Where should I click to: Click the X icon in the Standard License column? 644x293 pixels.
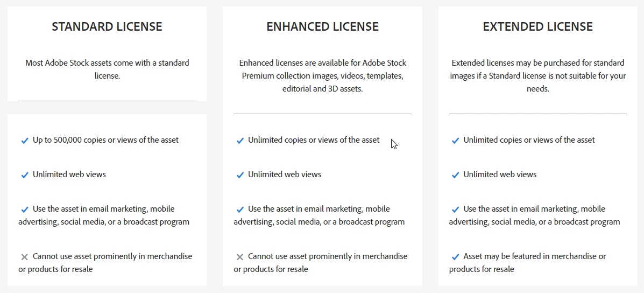tap(24, 257)
